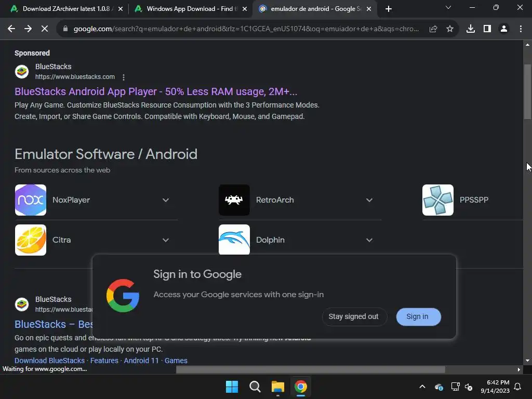The width and height of the screenshot is (532, 399).
Task: Click the address bar URL field
Action: pos(246,29)
